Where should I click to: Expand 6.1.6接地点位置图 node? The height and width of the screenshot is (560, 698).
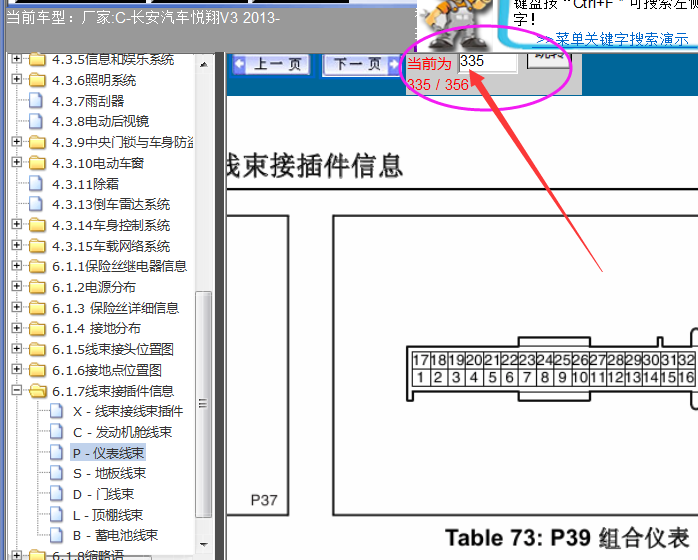[16, 369]
